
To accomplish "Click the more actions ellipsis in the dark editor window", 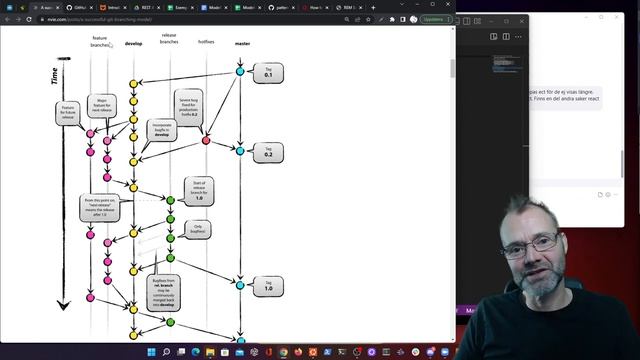I will pyautogui.click(x=518, y=37).
